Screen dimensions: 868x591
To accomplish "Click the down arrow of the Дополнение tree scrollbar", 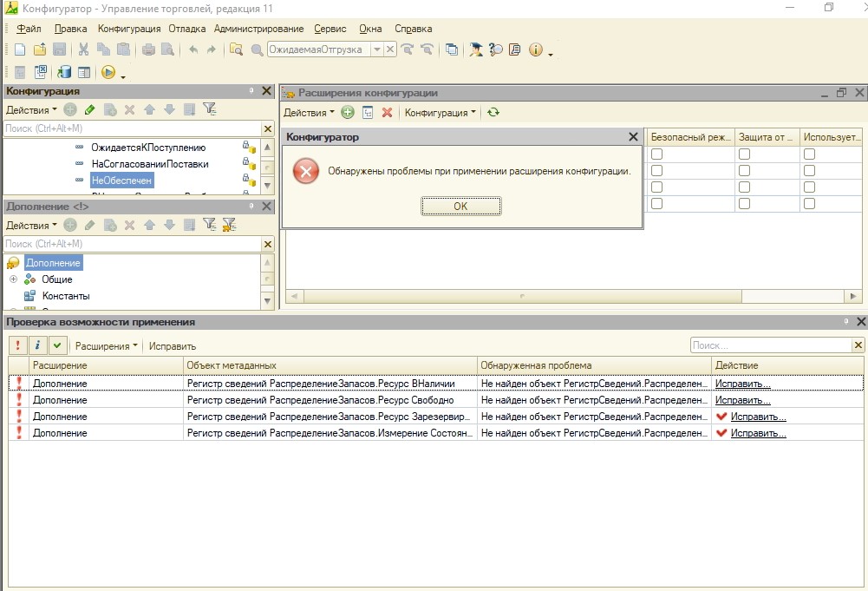I will click(267, 301).
